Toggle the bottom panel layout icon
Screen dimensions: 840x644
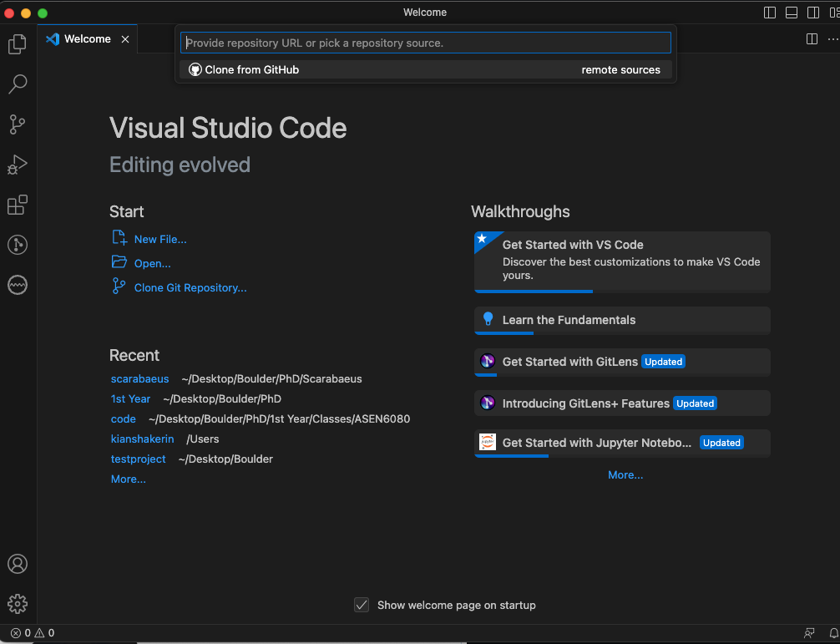(792, 13)
